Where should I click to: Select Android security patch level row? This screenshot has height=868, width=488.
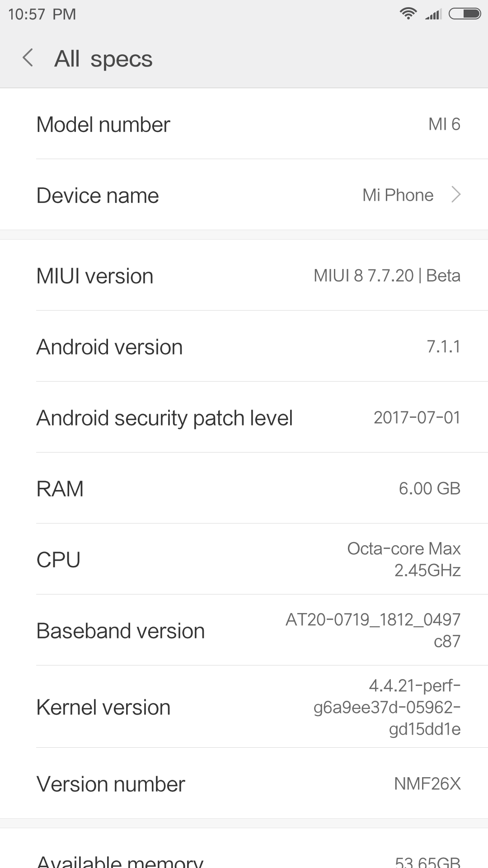(244, 418)
